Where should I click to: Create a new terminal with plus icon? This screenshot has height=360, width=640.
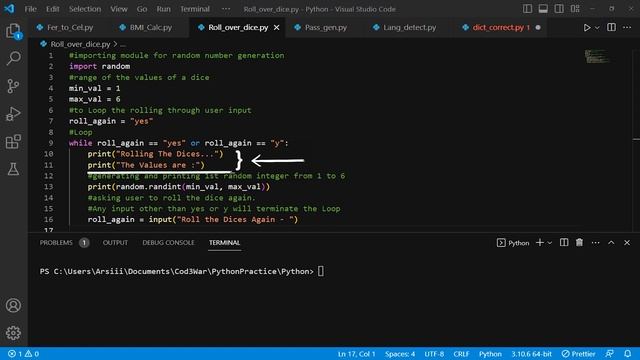point(540,242)
